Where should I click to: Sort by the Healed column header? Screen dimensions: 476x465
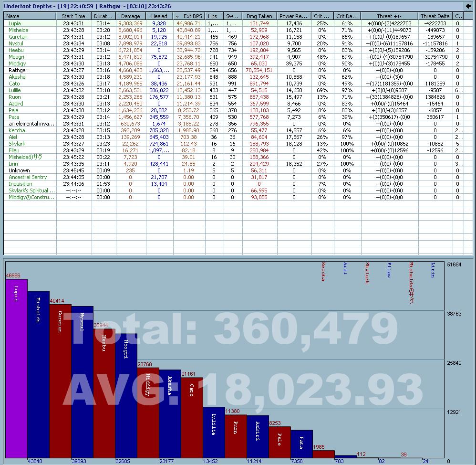pyautogui.click(x=159, y=16)
